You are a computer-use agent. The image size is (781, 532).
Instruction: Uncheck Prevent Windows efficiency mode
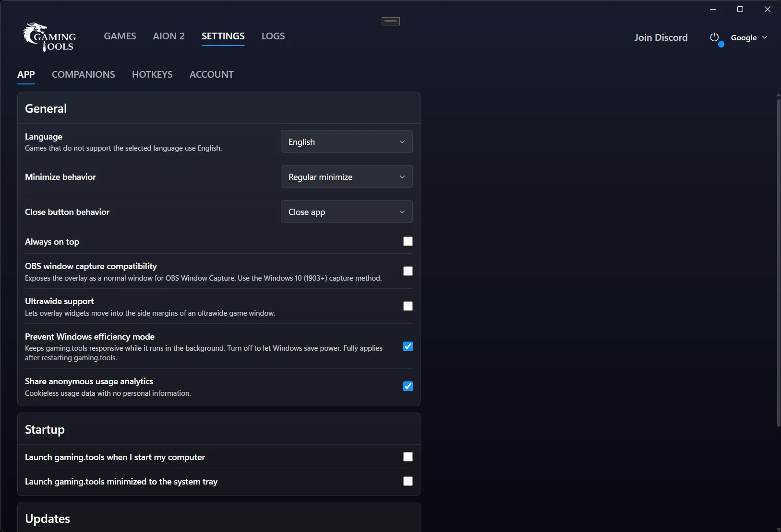[408, 346]
